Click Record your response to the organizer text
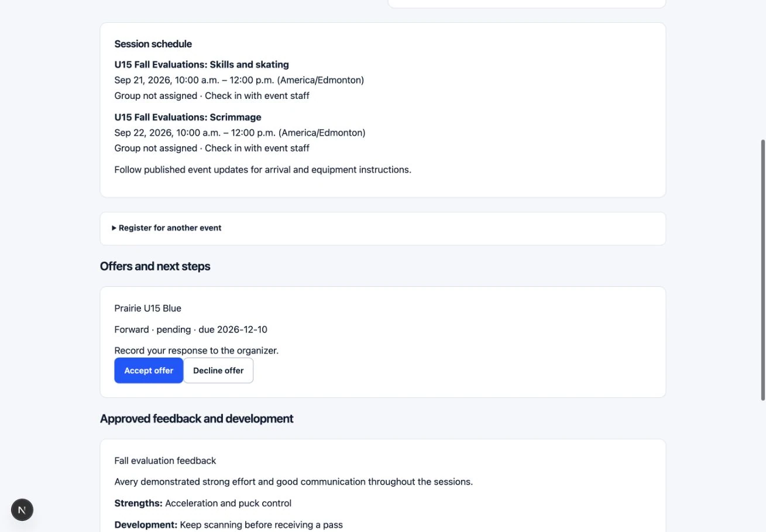Viewport: 766px width, 532px height. (197, 351)
